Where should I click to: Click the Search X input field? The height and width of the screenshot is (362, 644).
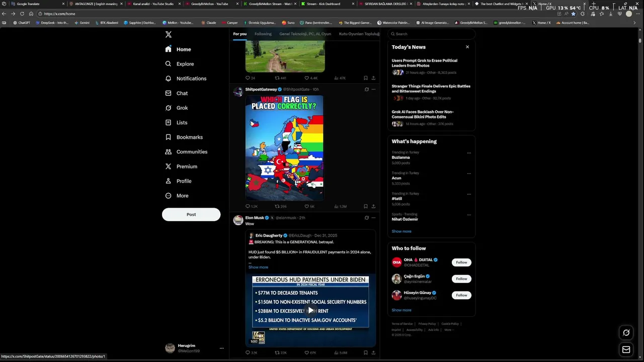tap(431, 34)
